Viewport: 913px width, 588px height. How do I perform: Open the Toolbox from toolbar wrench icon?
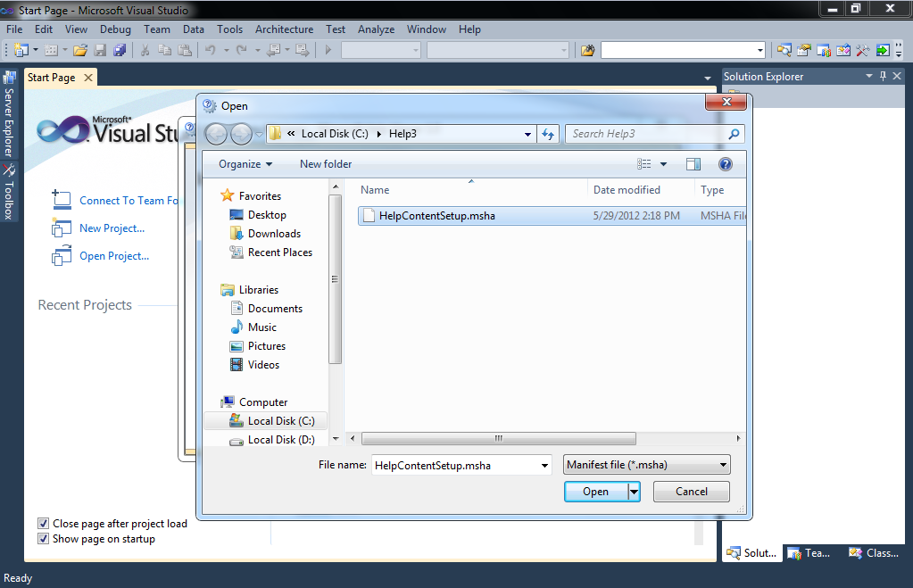click(x=863, y=50)
